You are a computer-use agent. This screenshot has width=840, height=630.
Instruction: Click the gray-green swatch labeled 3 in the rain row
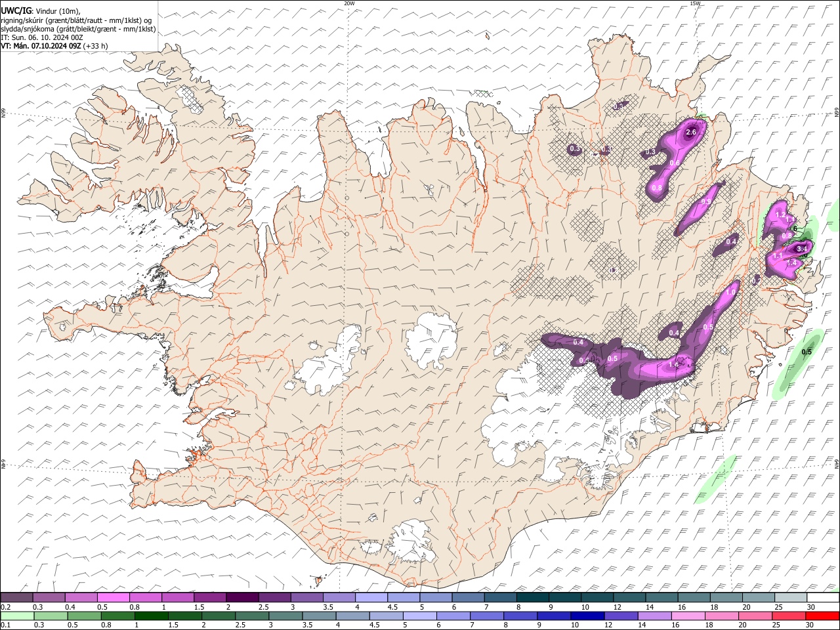[285, 616]
